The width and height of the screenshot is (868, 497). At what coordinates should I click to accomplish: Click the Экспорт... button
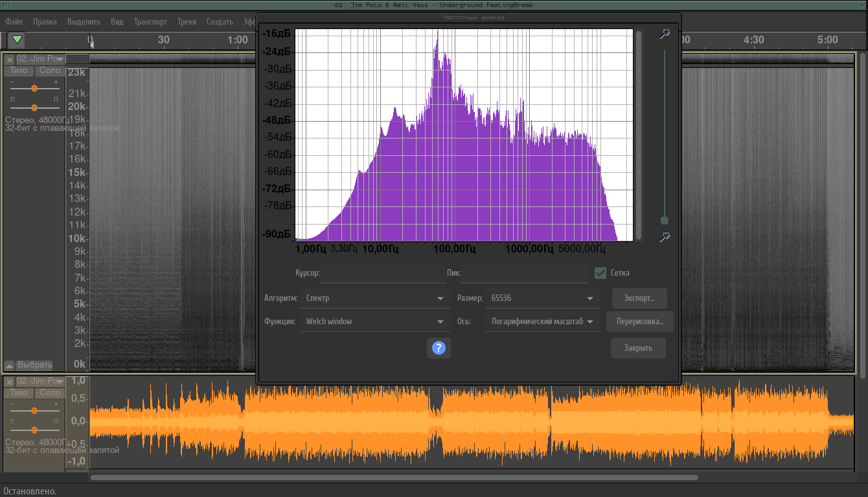639,298
